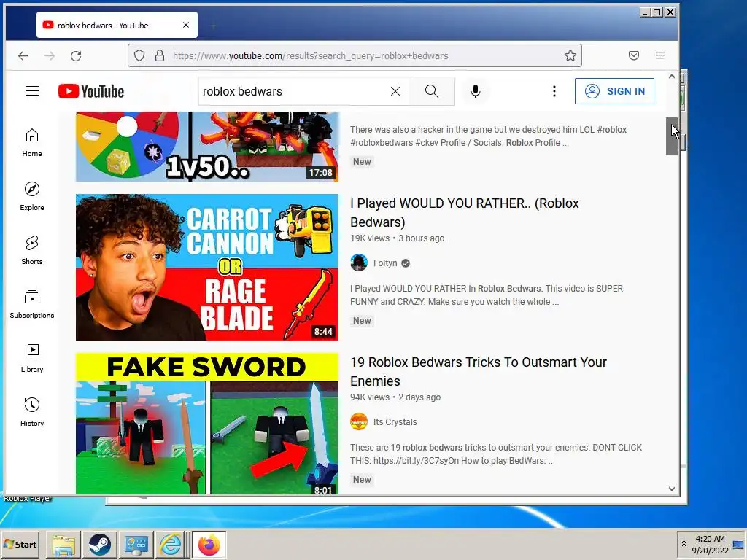Show hidden system tray icons
Image resolution: width=747 pixels, height=560 pixels.
pyautogui.click(x=684, y=544)
